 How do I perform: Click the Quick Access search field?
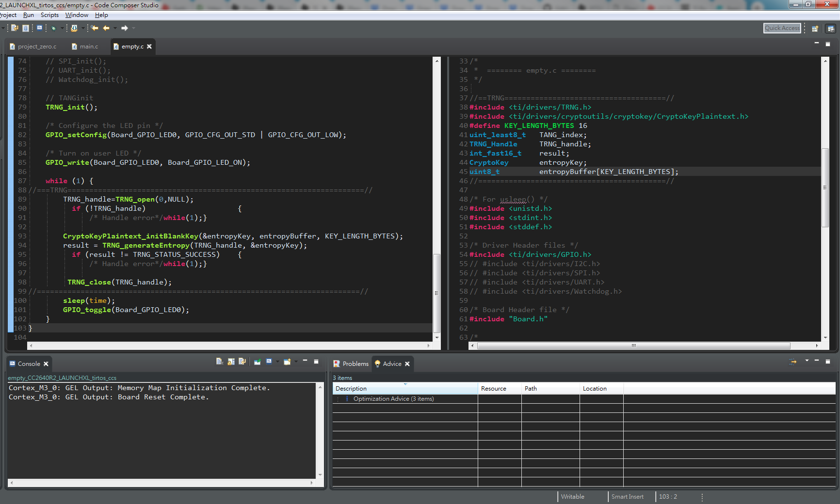point(782,28)
